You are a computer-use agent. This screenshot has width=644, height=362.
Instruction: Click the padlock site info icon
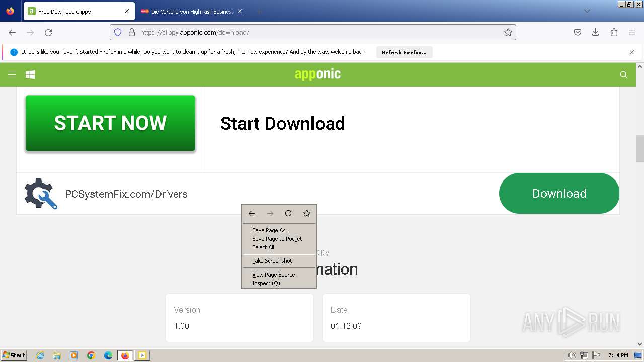point(132,32)
